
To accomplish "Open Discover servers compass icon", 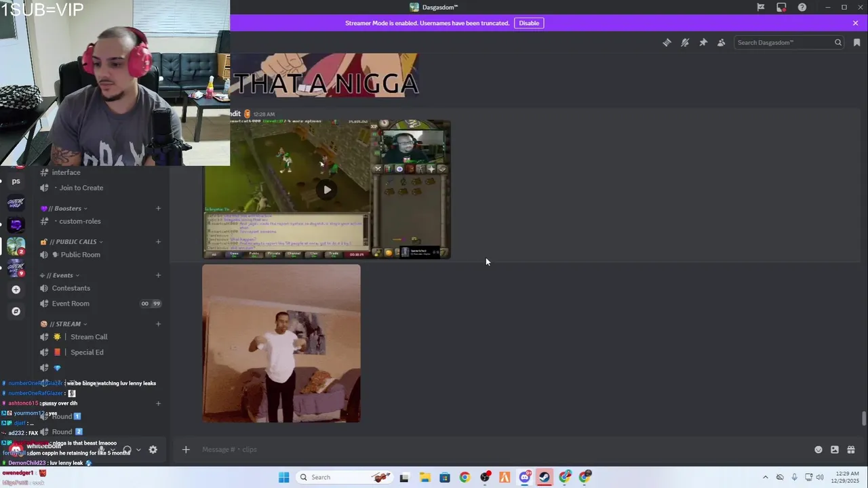I will 16,311.
